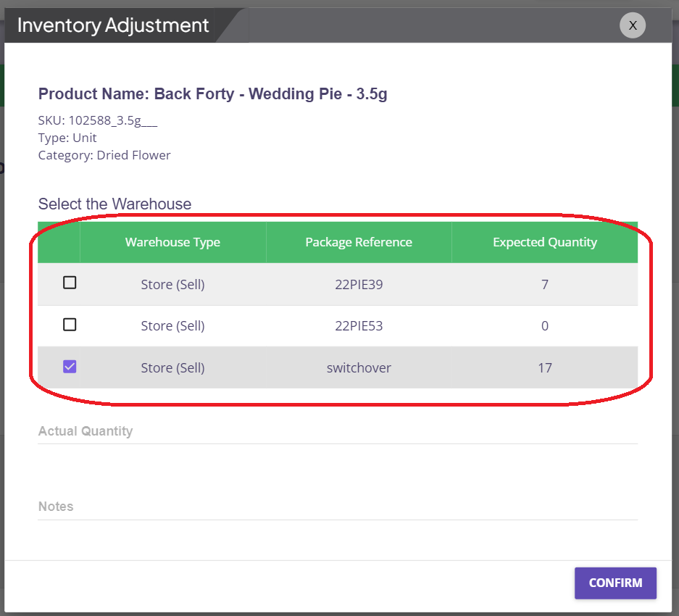Screen dimensions: 679x616
Task: Click Store (Sell) in the 22PIE53 row
Action: 172,326
